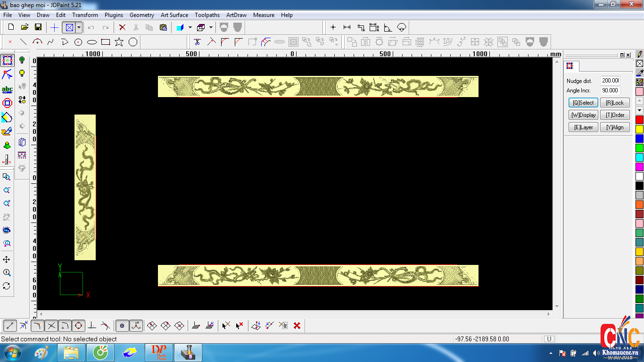Click the [Q]Select button
This screenshot has width=644, height=362.
(x=583, y=103)
